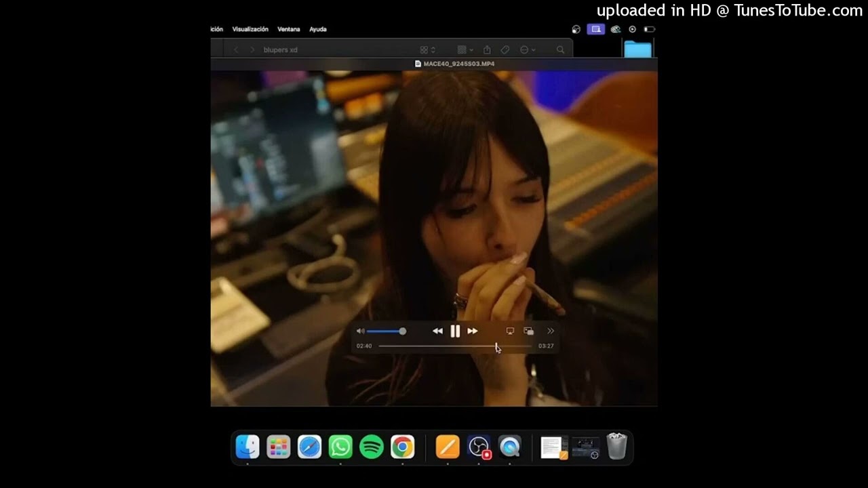Screen dimensions: 868x488
Task: Open the Trash from the Dock
Action: tap(616, 447)
